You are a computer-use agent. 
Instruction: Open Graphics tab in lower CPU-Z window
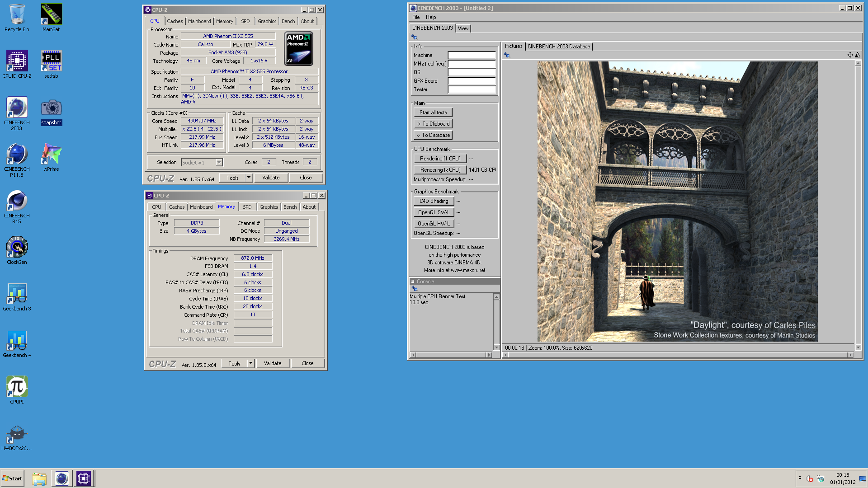click(x=269, y=207)
